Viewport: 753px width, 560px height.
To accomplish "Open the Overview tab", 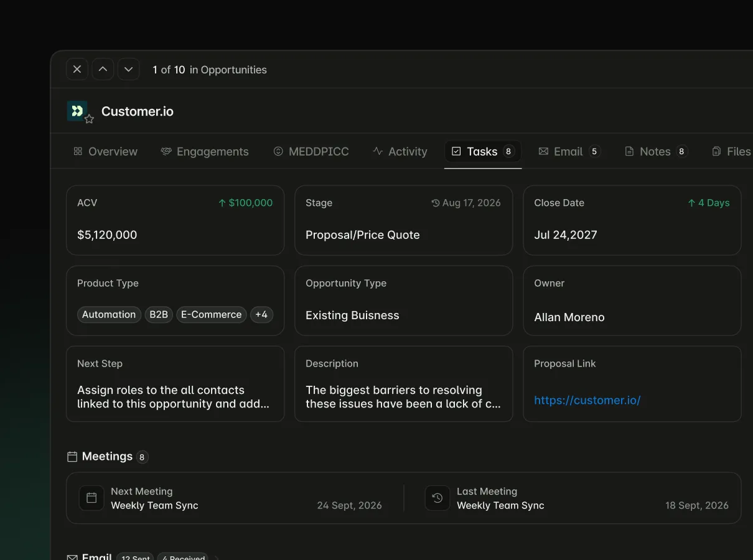I will (x=105, y=151).
